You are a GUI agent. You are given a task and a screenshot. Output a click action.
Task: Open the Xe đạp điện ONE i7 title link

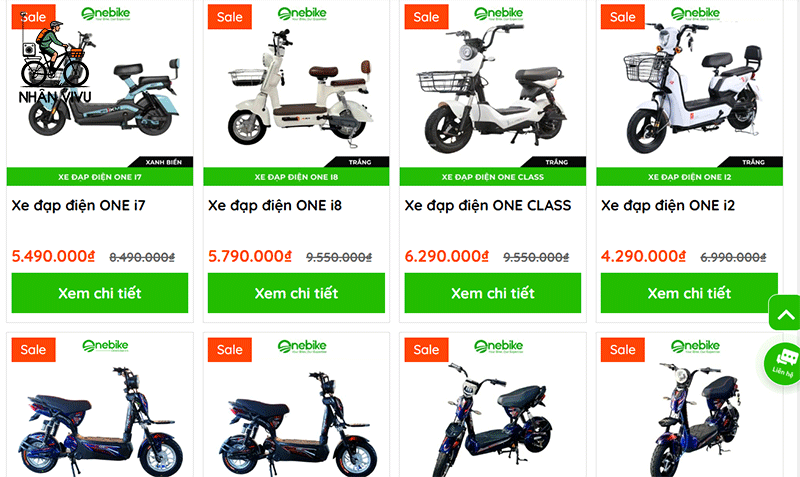tap(79, 206)
